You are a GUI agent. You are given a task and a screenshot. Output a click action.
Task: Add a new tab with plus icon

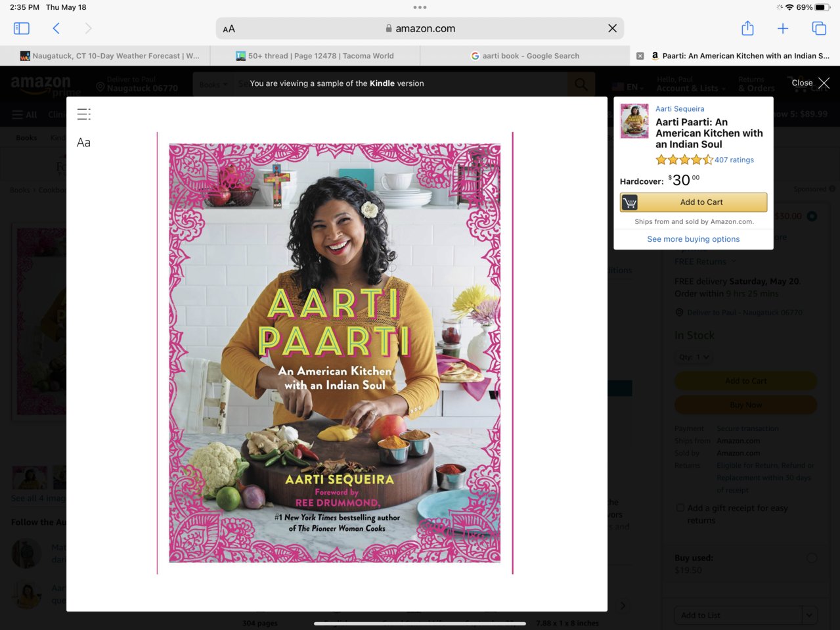(x=783, y=28)
